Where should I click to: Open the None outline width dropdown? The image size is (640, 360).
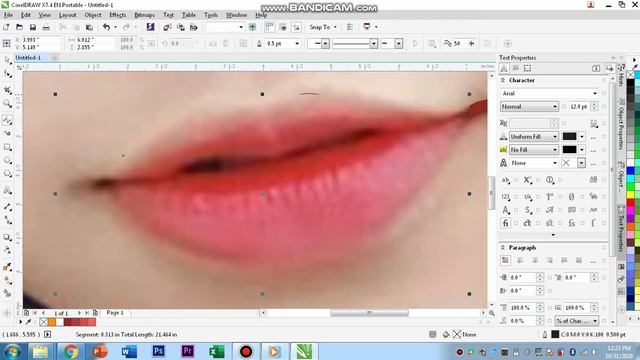click(555, 163)
